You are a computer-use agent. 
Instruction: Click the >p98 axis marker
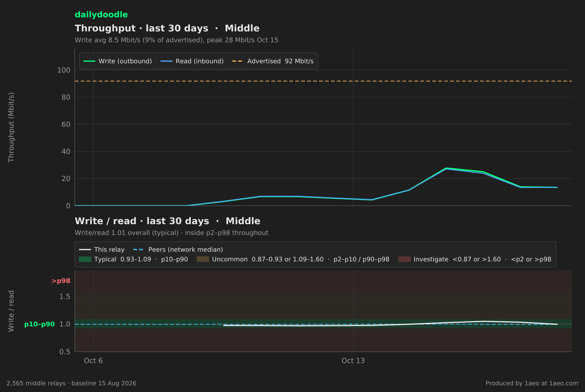pyautogui.click(x=61, y=281)
